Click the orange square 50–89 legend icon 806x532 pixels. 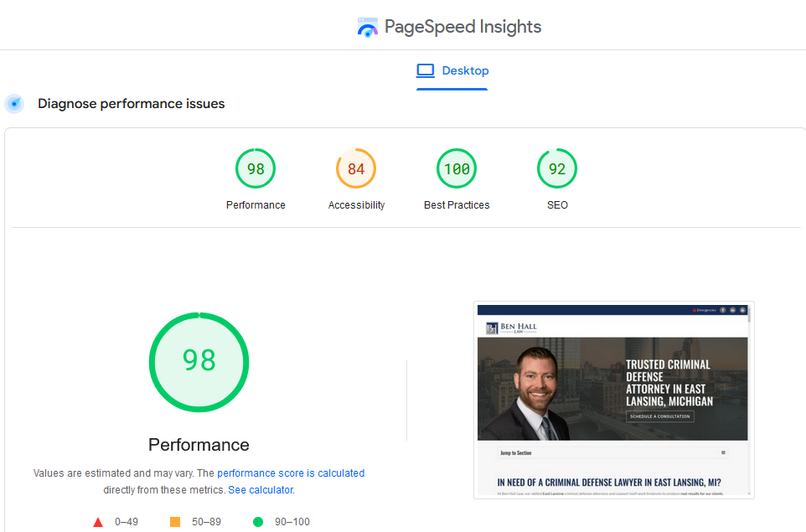(174, 521)
